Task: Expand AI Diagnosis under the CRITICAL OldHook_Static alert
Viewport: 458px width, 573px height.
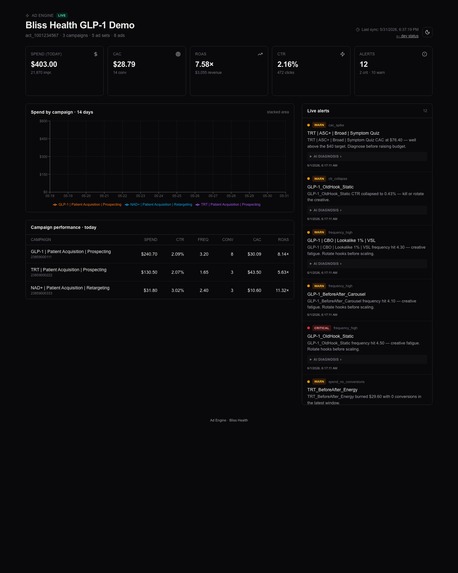Action: [367, 360]
